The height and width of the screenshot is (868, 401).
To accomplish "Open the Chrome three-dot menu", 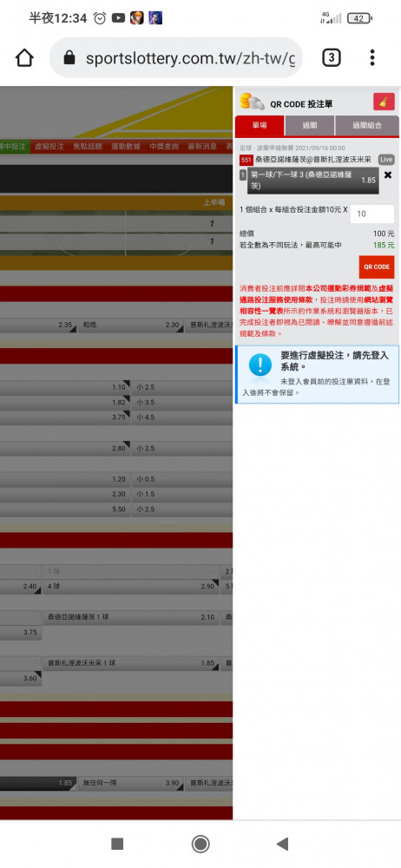I will tap(372, 57).
